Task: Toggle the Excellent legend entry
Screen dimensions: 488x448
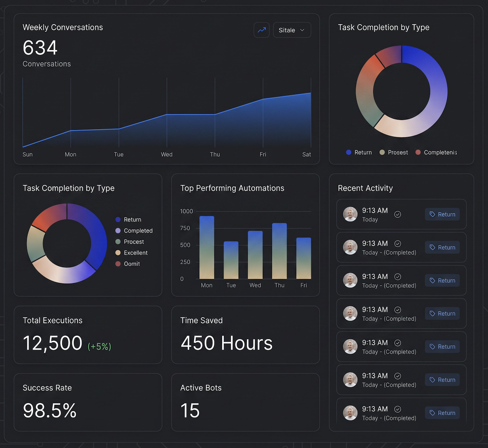Action: pyautogui.click(x=131, y=253)
